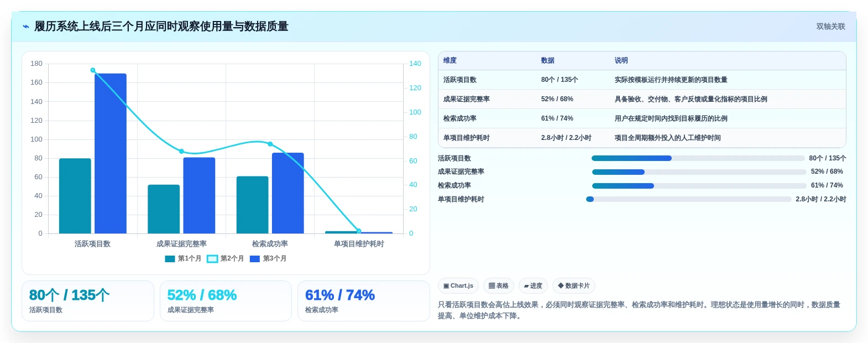Click table cell 61% / 74%
The image size is (868, 343).
(557, 118)
